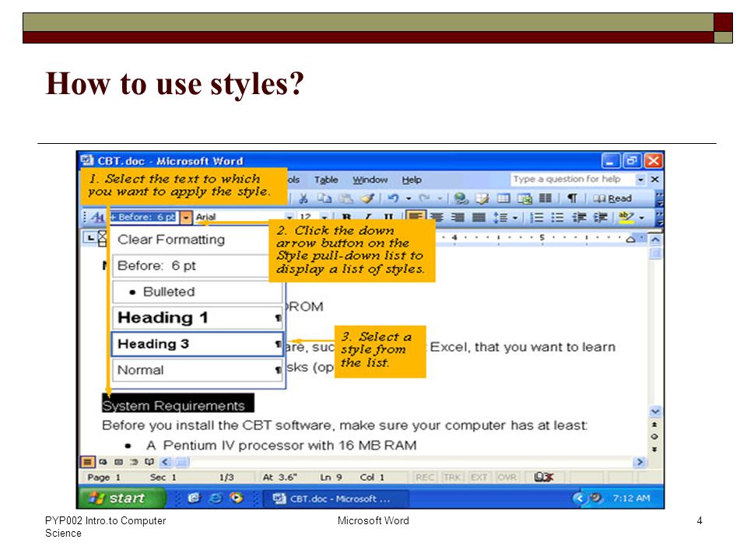
Task: Select the Heading 3 style
Action: click(x=197, y=344)
